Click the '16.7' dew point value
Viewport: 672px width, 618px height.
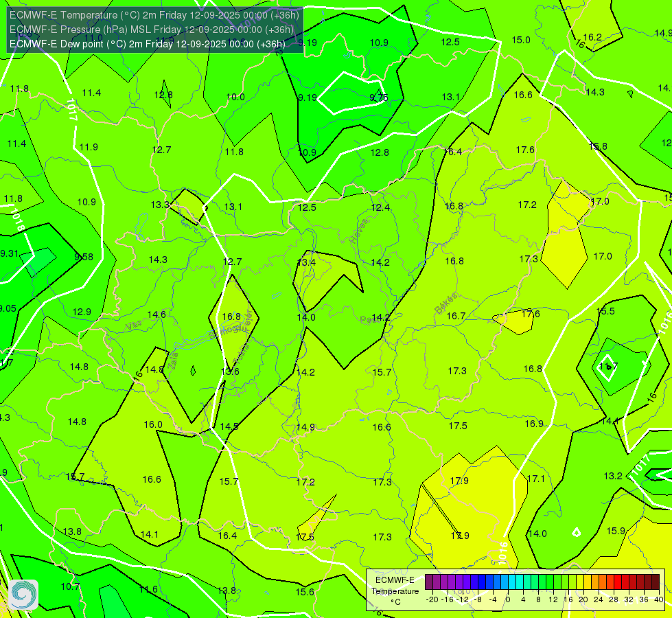tap(456, 316)
